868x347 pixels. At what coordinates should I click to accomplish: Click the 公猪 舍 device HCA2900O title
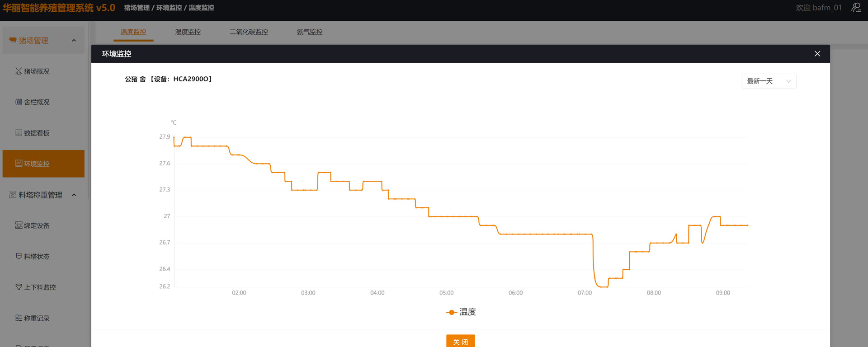(169, 79)
